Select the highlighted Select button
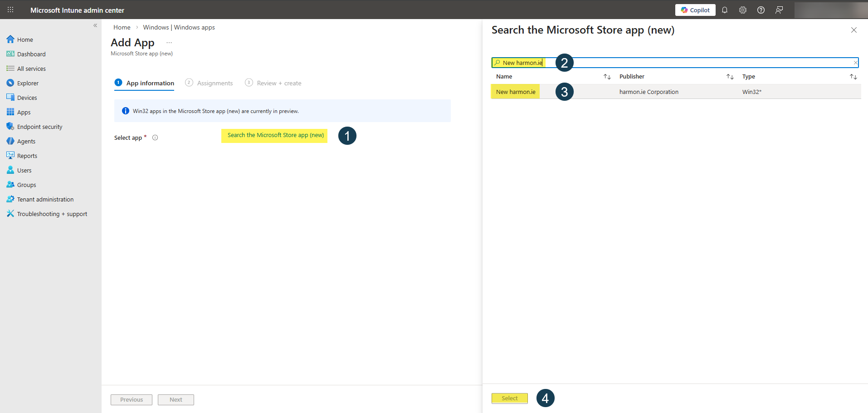 pyautogui.click(x=509, y=398)
